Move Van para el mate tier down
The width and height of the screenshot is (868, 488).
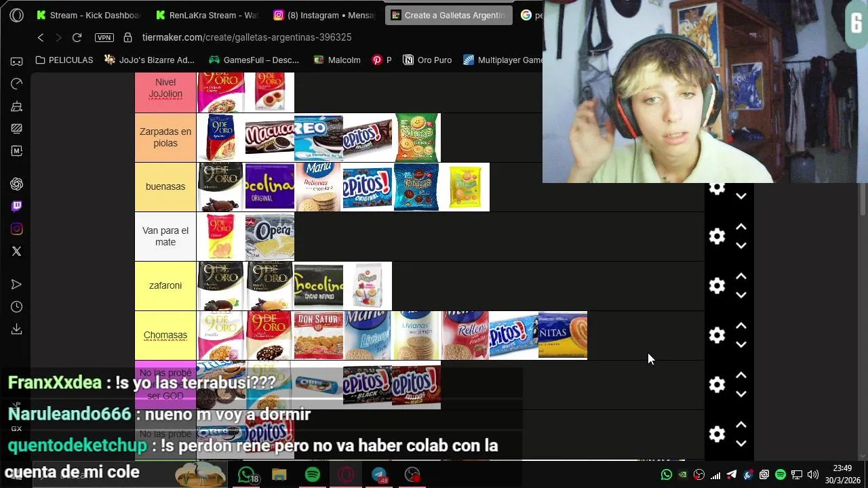coord(741,245)
